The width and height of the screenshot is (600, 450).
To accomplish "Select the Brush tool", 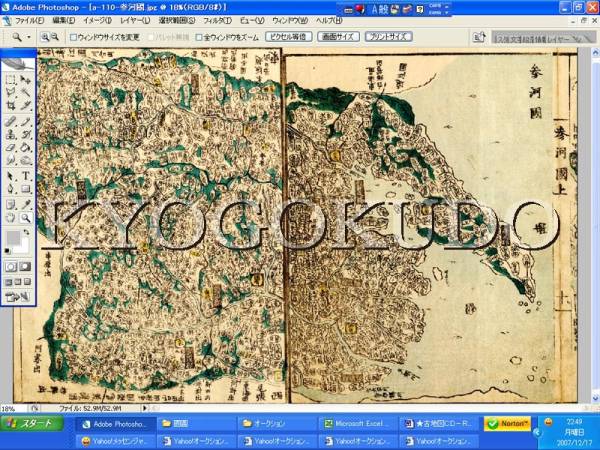I will point(25,122).
